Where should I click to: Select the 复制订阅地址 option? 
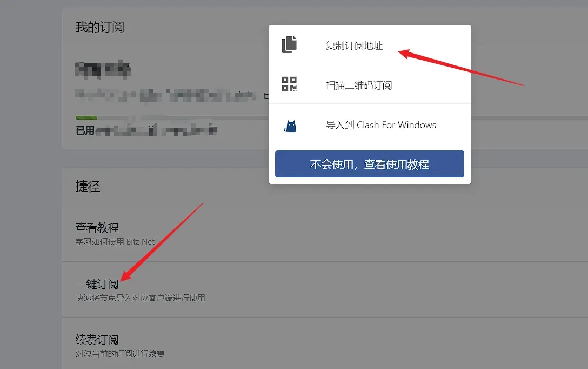370,45
